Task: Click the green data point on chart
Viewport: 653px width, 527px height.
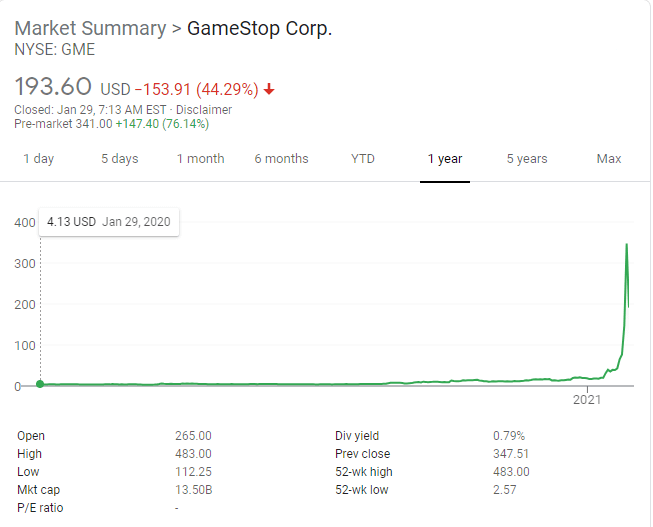Action: click(40, 384)
